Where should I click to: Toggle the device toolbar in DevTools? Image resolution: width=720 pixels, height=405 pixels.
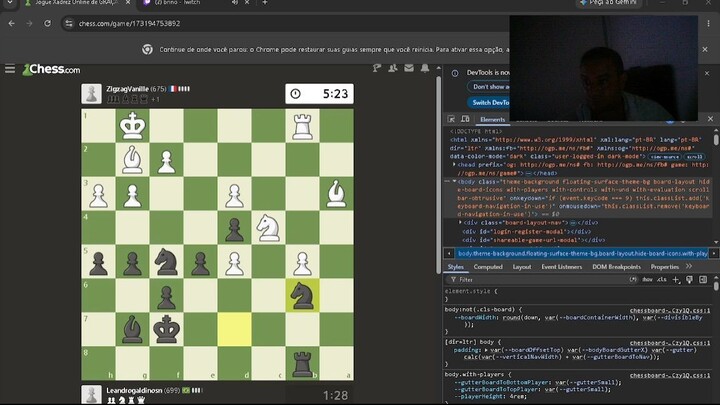click(x=465, y=119)
